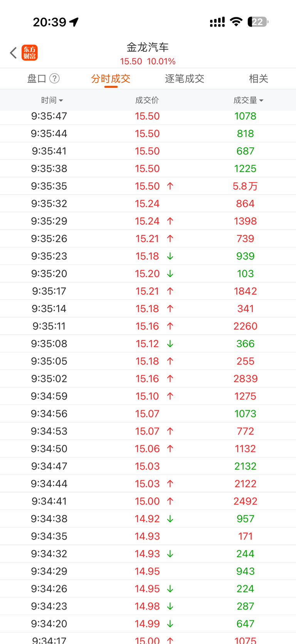Tap the location arrow beside the clock

tap(74, 22)
